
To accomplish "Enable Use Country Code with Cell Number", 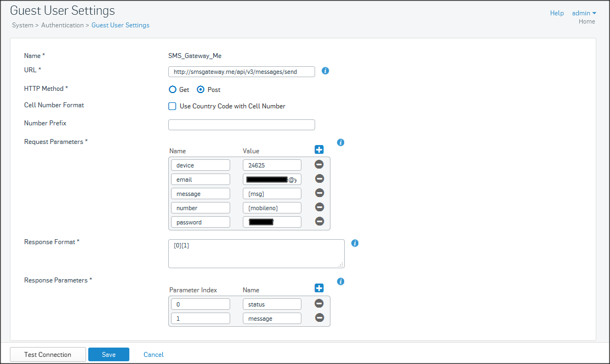I will click(x=173, y=106).
